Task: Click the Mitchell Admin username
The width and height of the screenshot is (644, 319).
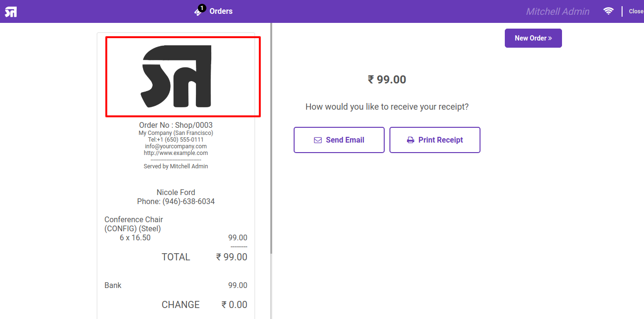Action: (558, 11)
